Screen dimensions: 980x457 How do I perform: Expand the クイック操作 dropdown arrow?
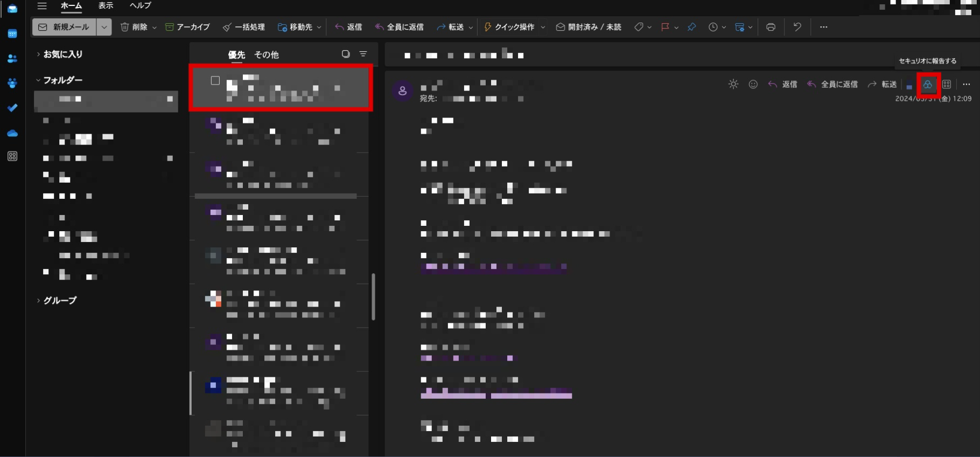(543, 27)
